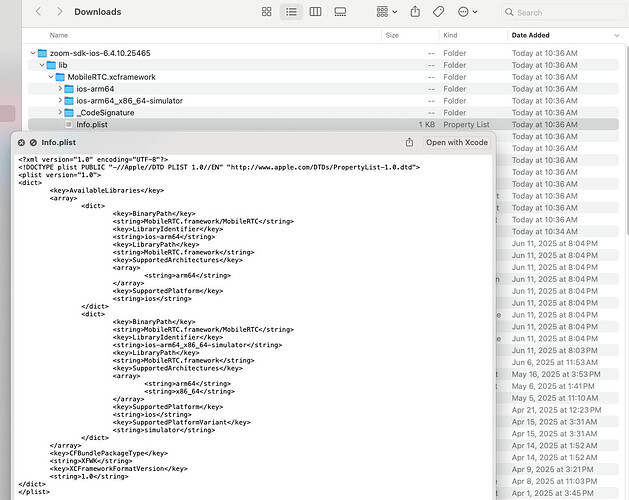Click the 'Jun 6, 2025 at 11:53 AM' row

pos(555,362)
